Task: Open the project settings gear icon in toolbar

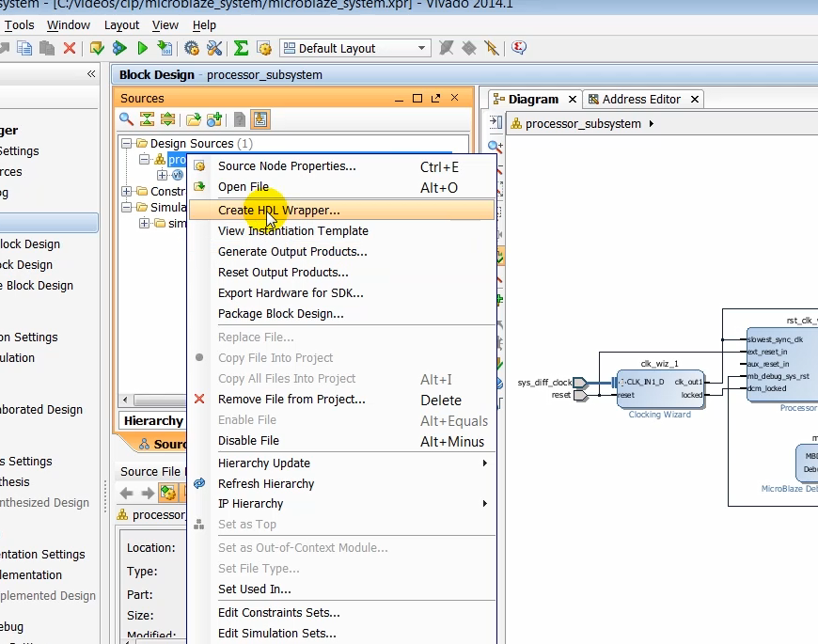Action: [192, 48]
